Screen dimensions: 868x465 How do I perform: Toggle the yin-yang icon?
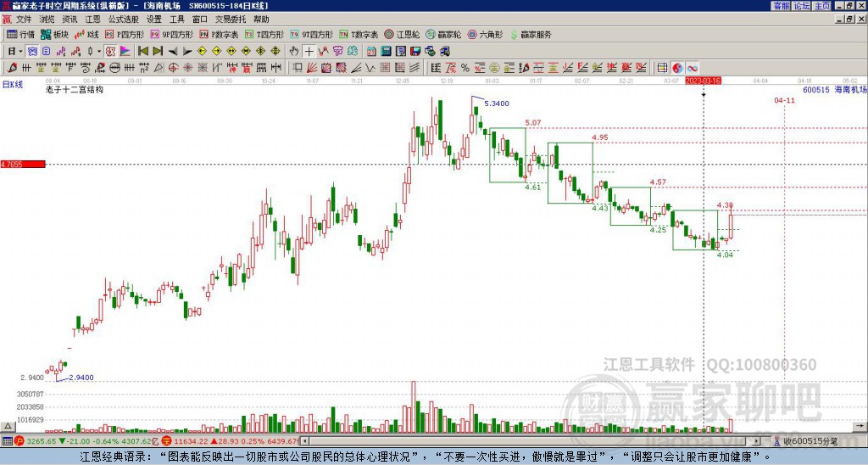677,68
